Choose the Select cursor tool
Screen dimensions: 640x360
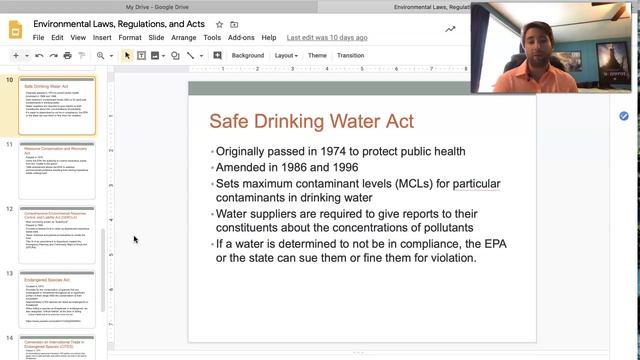coord(127,56)
